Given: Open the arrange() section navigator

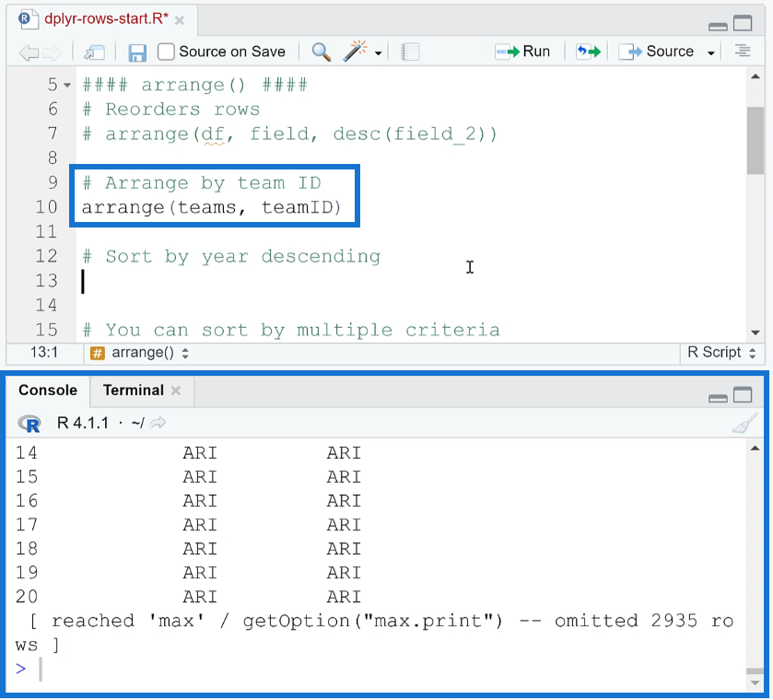Looking at the screenshot, I should (x=139, y=353).
